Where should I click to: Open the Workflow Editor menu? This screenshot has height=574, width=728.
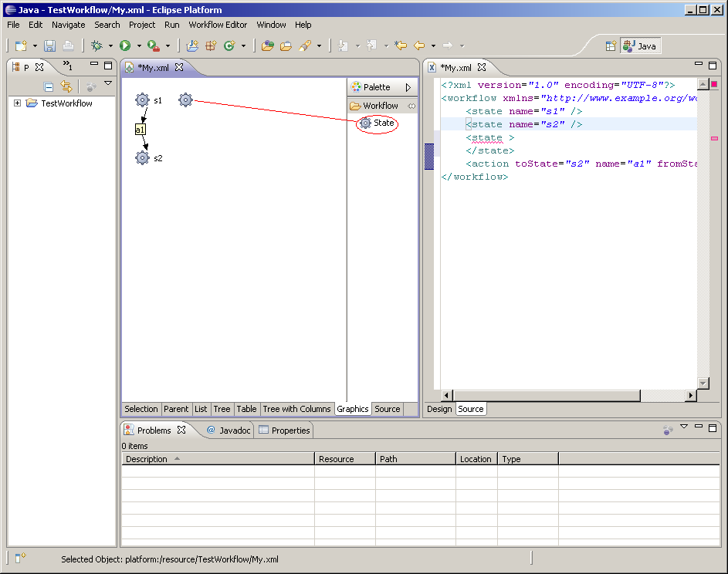click(x=218, y=25)
